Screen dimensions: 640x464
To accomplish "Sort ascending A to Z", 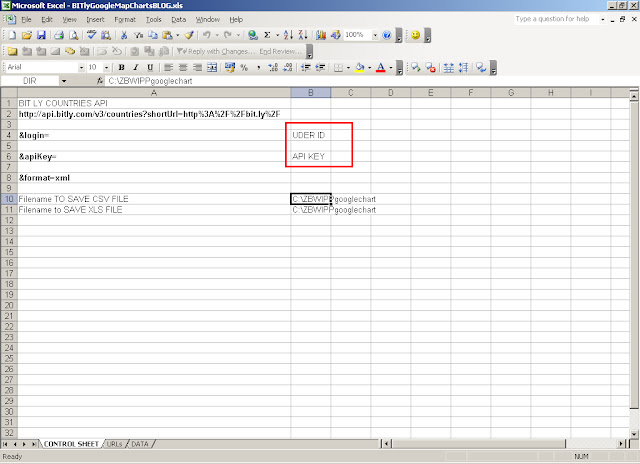I will coord(288,35).
